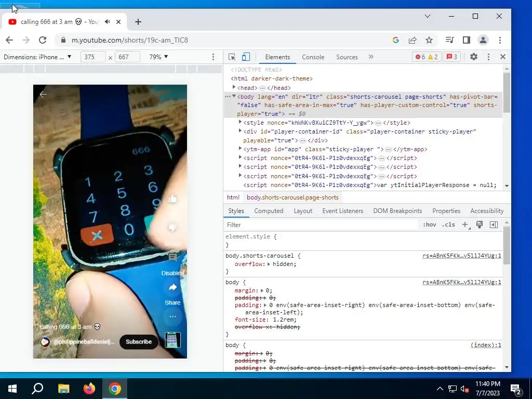Toggle the device toolbar icon

point(246,57)
